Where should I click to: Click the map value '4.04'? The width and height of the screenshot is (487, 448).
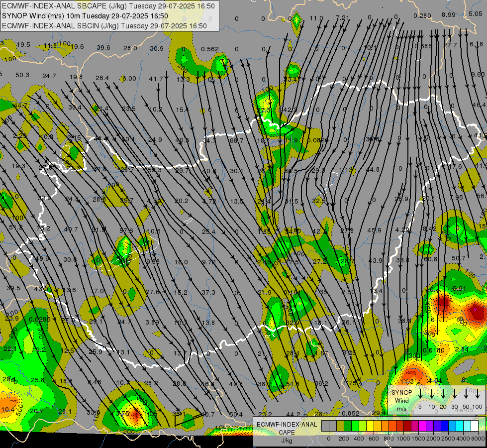435,380
